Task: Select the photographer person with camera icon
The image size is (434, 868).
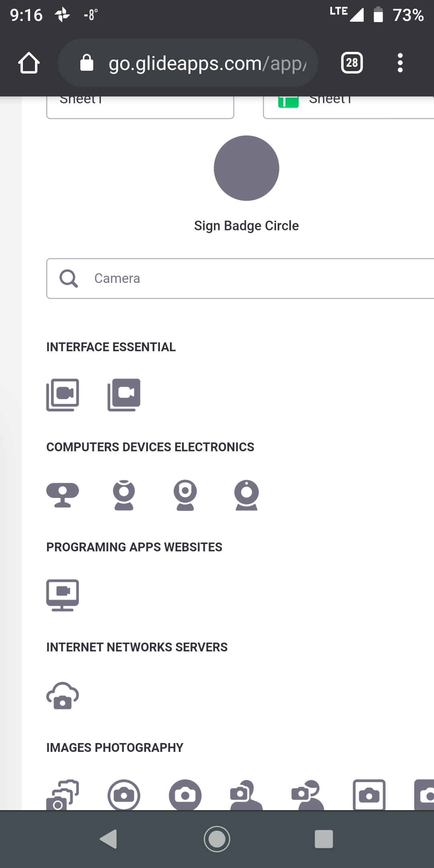Action: click(246, 795)
